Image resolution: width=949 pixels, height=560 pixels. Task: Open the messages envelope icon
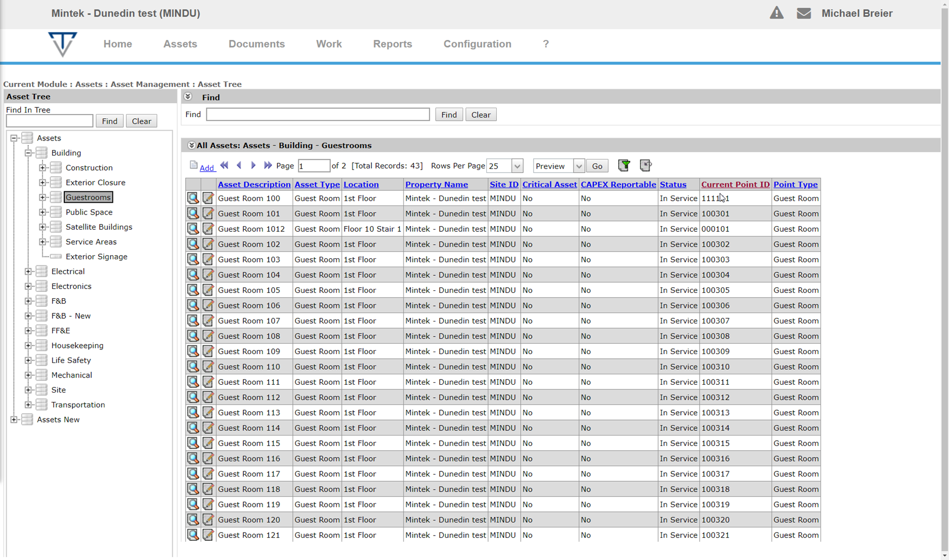[804, 13]
